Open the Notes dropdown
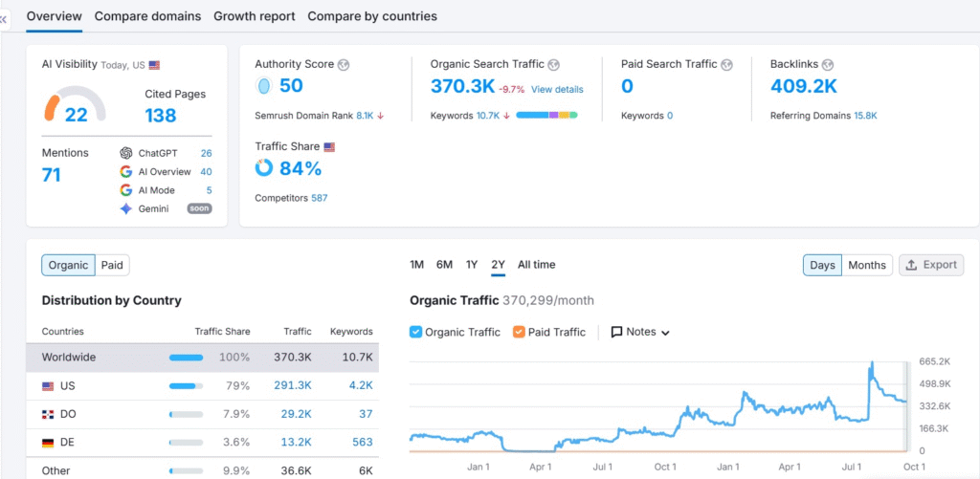The width and height of the screenshot is (980, 479). coord(640,333)
